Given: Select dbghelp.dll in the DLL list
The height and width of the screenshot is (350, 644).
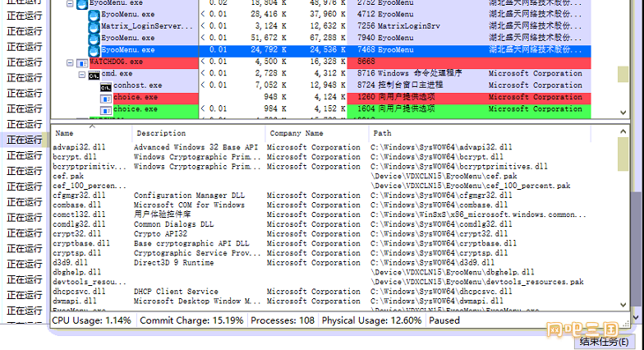Looking at the screenshot, I should coord(76,273).
